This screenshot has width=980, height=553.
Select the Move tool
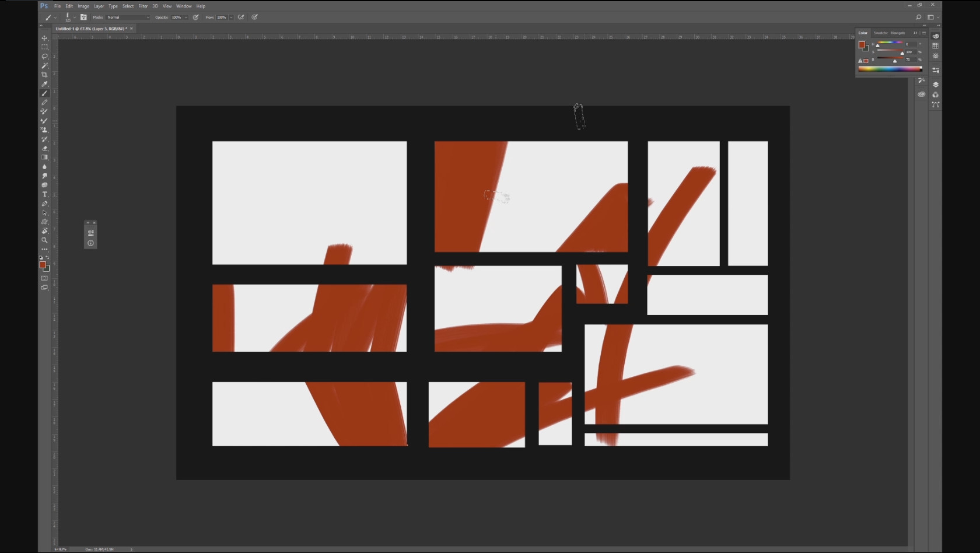tap(44, 38)
